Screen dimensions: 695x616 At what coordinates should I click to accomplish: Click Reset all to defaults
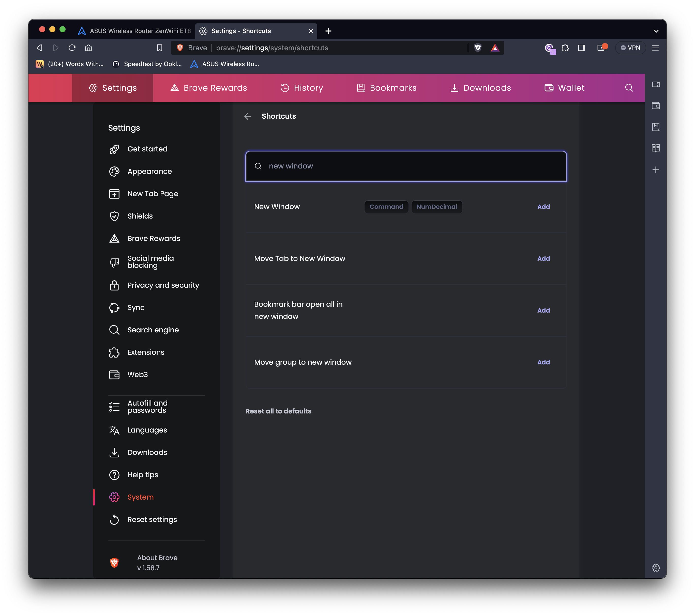pyautogui.click(x=278, y=411)
